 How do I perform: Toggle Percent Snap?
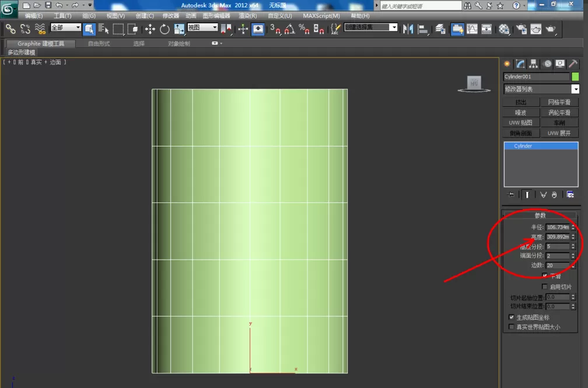coord(304,29)
